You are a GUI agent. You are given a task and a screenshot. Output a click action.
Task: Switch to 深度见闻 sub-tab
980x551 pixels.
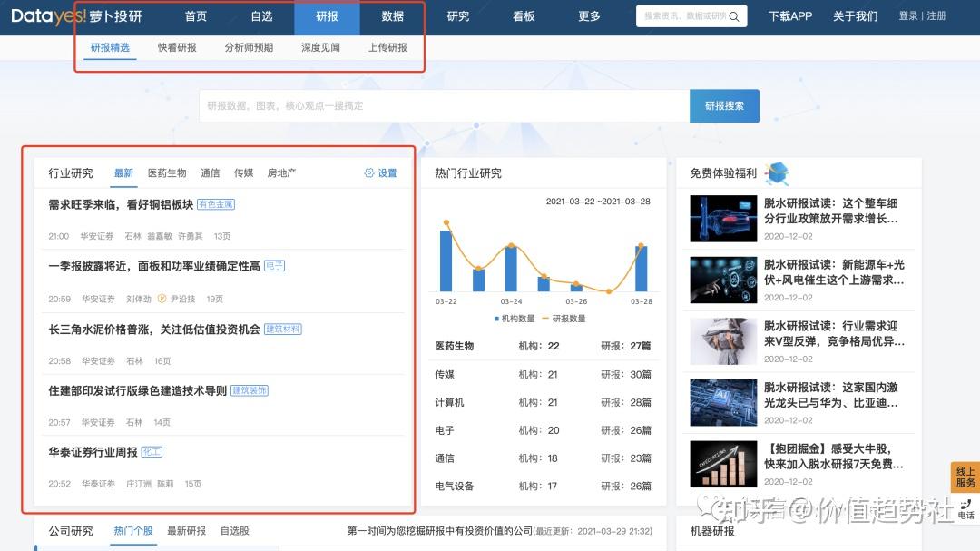click(x=320, y=47)
